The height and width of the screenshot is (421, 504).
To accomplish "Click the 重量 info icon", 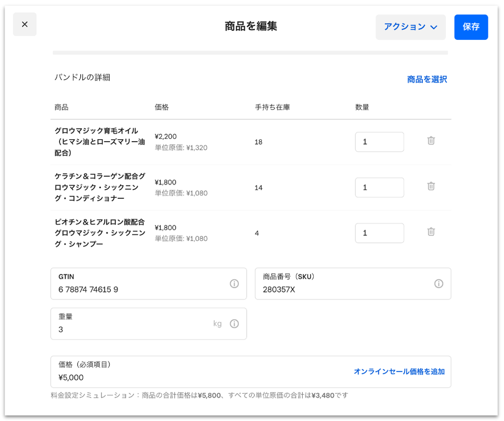I will (234, 324).
